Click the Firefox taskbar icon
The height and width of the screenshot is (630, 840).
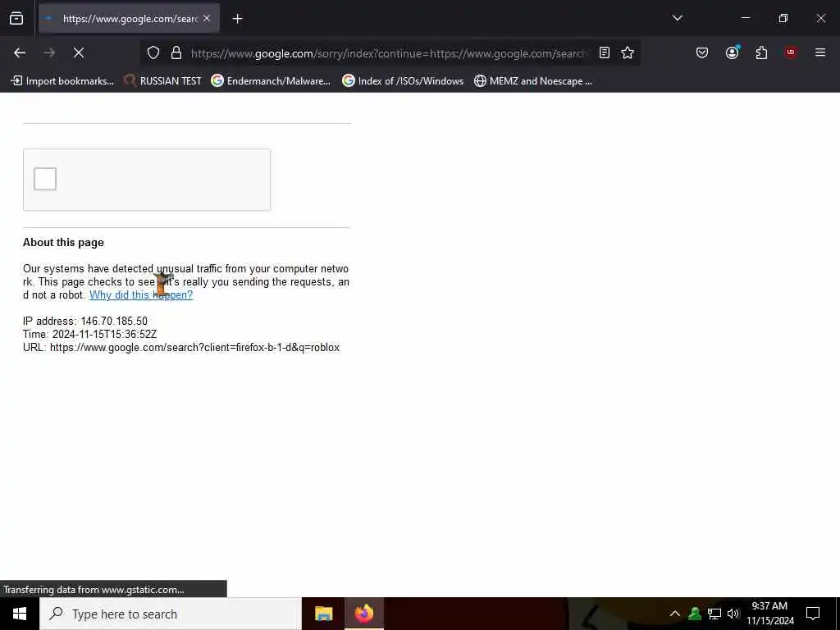pos(363,614)
